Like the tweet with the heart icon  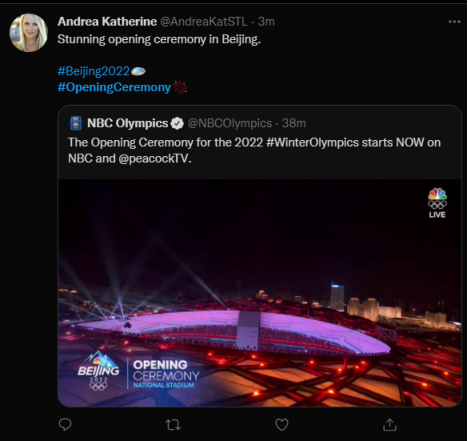[282, 424]
